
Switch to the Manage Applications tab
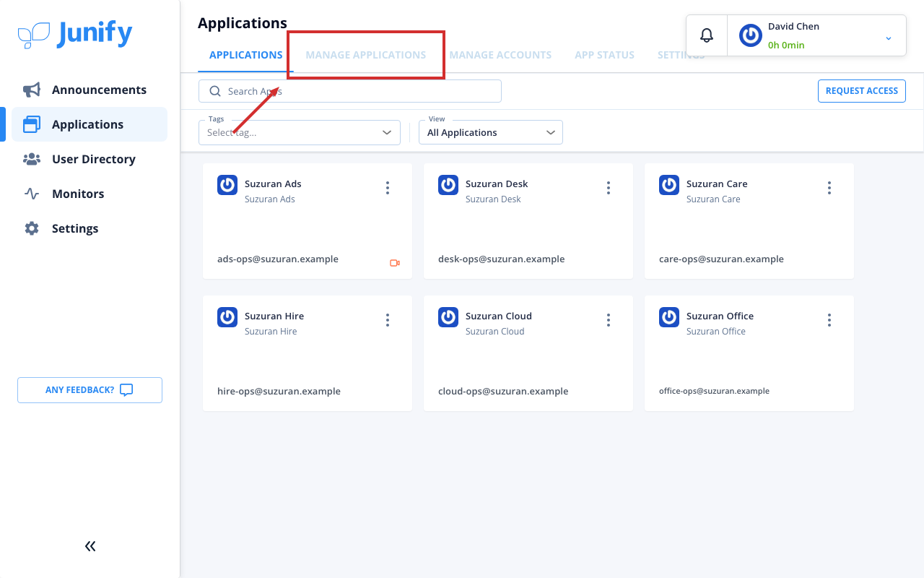pos(366,55)
